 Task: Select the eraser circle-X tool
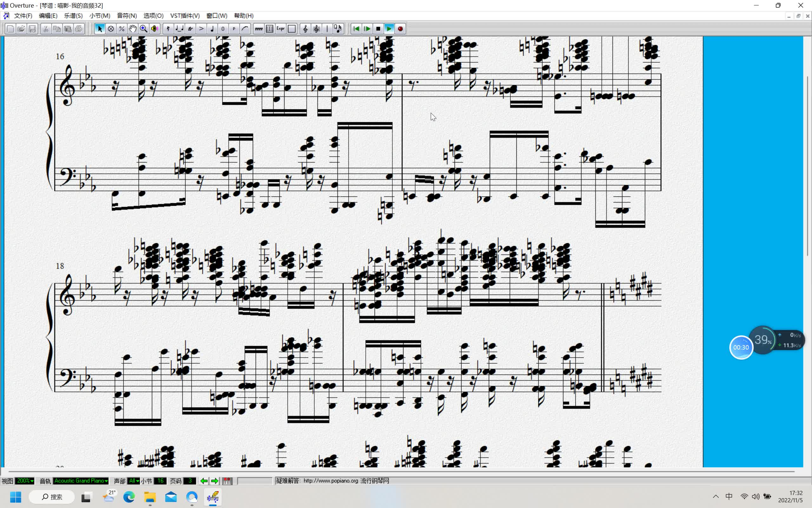(111, 29)
